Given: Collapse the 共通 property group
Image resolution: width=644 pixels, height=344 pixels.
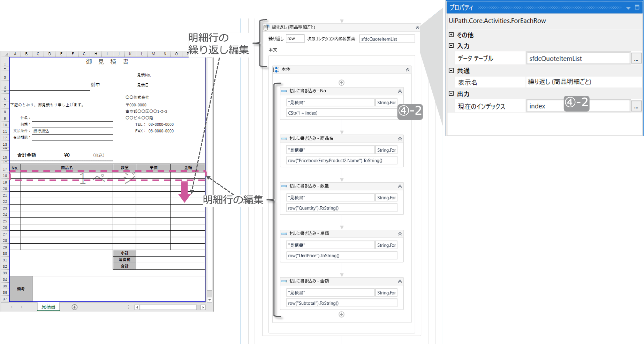Looking at the screenshot, I should click(x=451, y=70).
